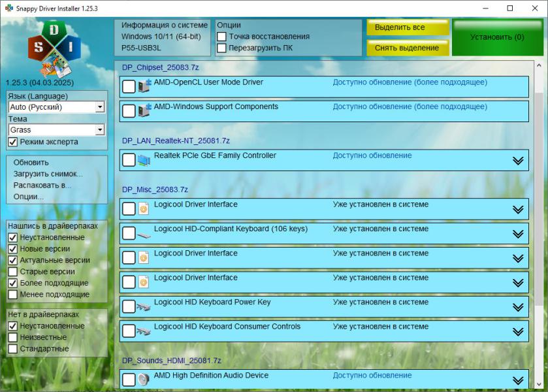Enable the Точка восстановления checkbox
This screenshot has height=392, width=548.
[222, 37]
